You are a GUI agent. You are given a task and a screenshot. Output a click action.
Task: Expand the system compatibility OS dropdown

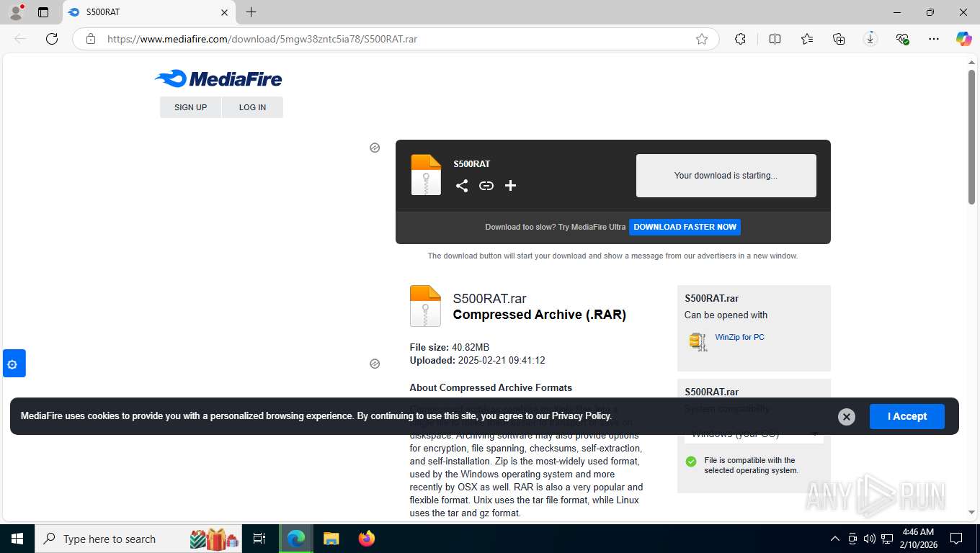754,433
